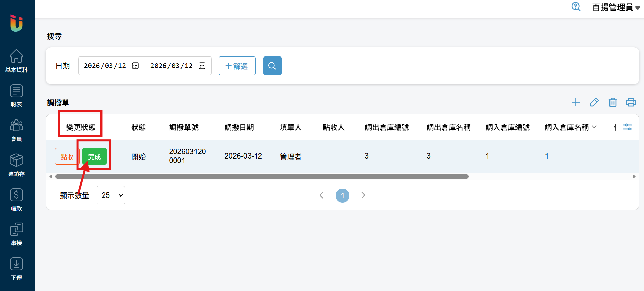Screen dimensions: 644x291
Task: Expand 調入倉庫名稱 column chevron
Action: coord(594,127)
